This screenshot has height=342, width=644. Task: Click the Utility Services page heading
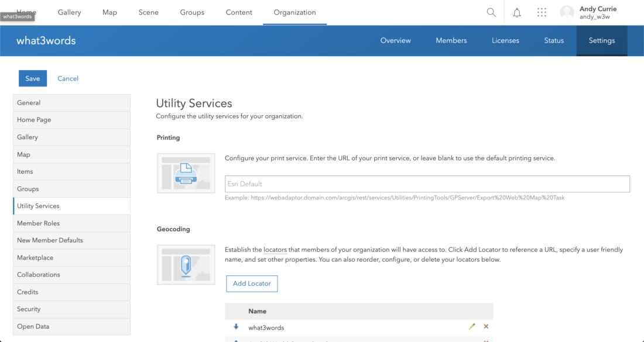(194, 103)
